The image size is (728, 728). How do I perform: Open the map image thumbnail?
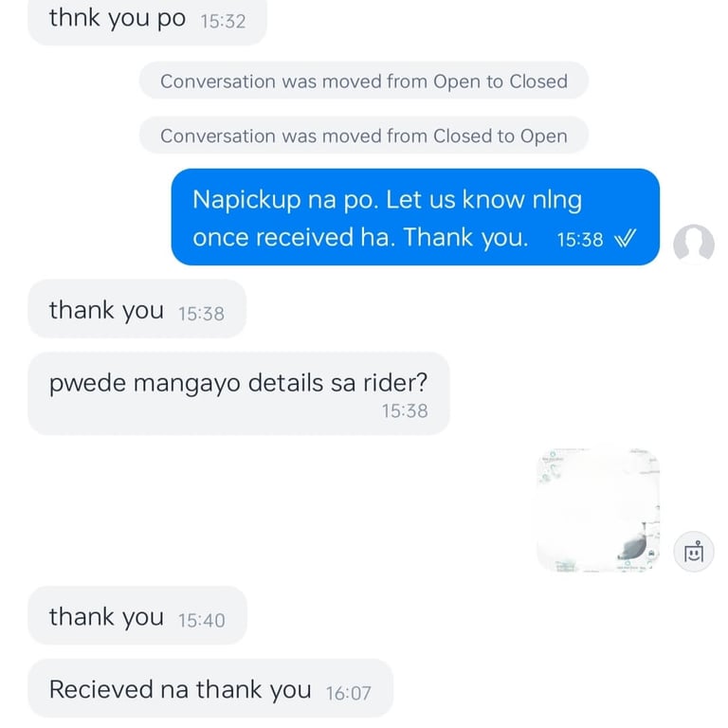(x=598, y=510)
